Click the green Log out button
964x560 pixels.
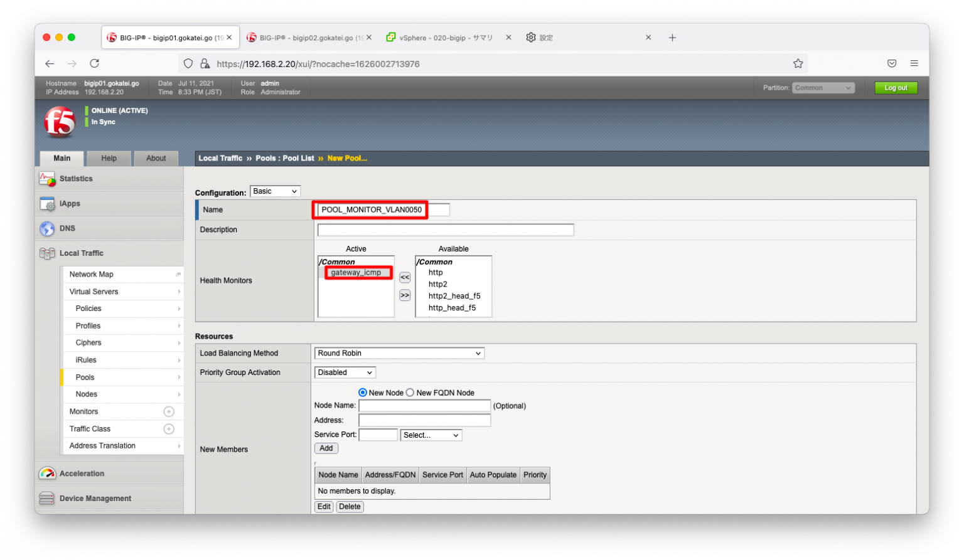coord(896,88)
